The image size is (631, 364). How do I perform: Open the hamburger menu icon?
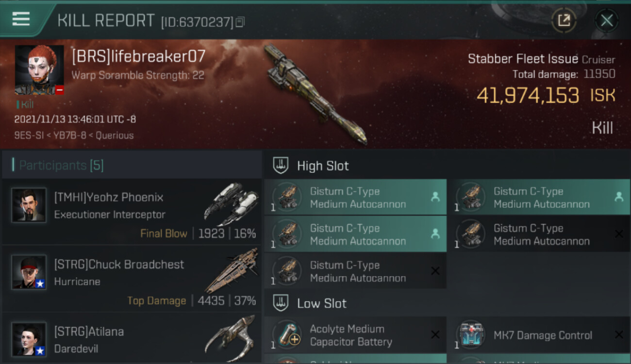(x=21, y=19)
